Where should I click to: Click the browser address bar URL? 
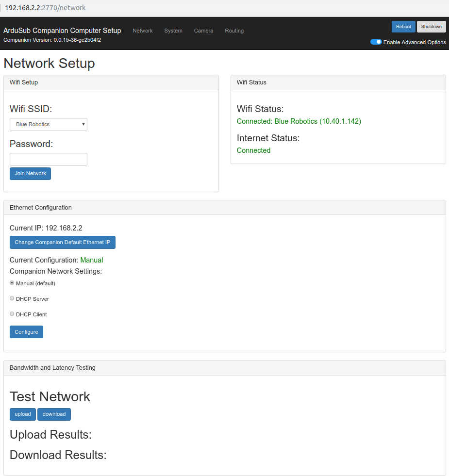(x=45, y=8)
